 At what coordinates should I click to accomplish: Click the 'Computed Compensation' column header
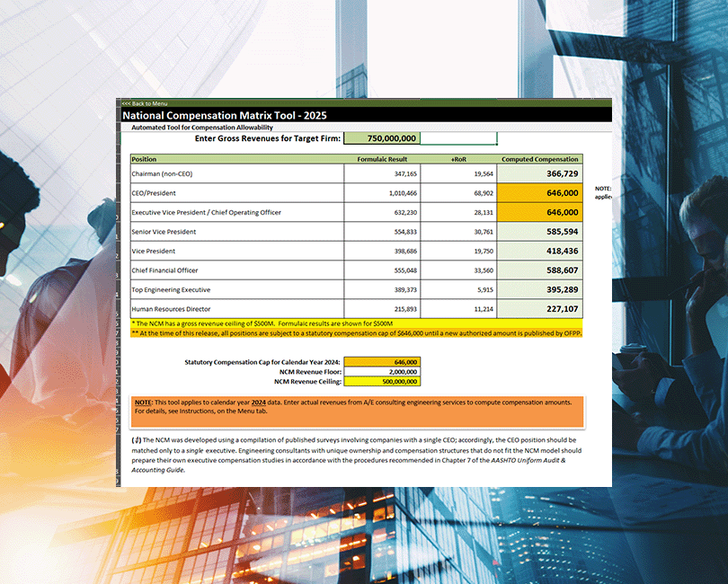pyautogui.click(x=540, y=159)
